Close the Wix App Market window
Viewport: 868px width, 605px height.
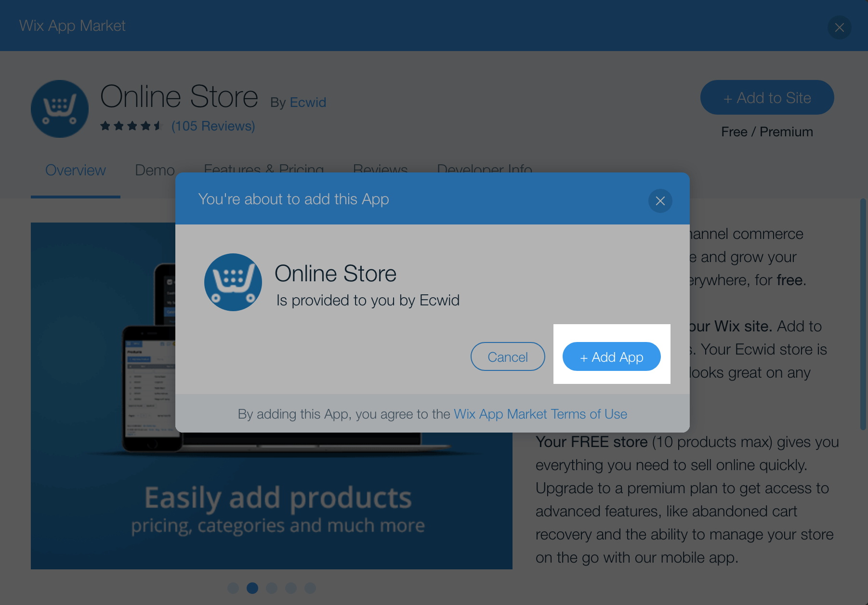point(839,27)
